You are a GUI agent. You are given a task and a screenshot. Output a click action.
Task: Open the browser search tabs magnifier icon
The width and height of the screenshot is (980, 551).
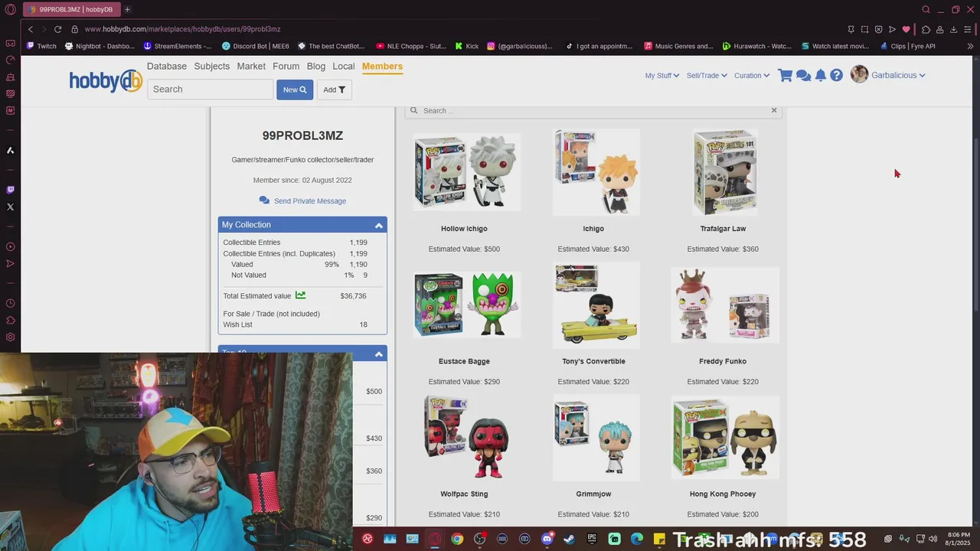[x=926, y=9]
